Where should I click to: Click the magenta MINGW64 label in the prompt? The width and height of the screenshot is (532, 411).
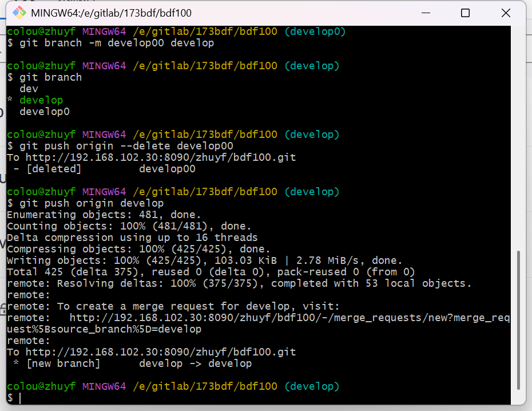[104, 386]
